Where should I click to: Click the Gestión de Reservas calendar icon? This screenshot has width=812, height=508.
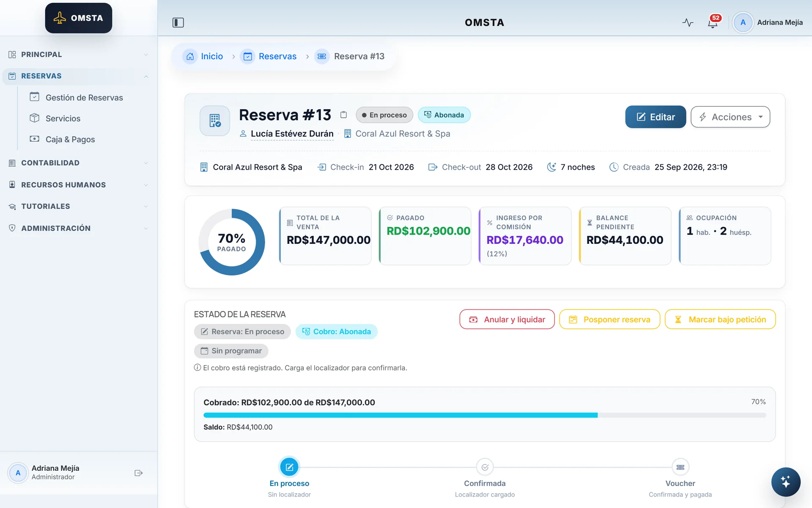(35, 97)
